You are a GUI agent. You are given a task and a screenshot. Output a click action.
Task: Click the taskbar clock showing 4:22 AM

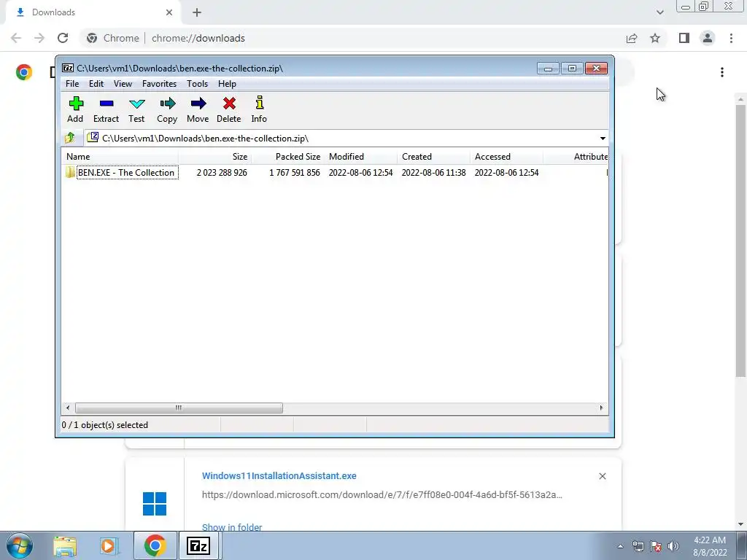(710, 546)
